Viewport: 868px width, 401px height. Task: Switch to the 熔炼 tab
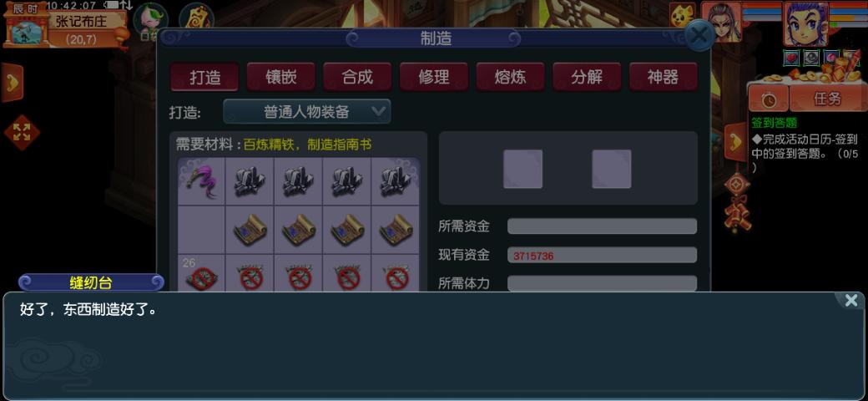(511, 77)
